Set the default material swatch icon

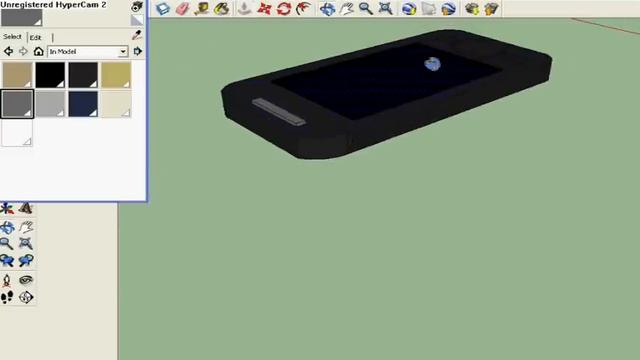coord(137,20)
